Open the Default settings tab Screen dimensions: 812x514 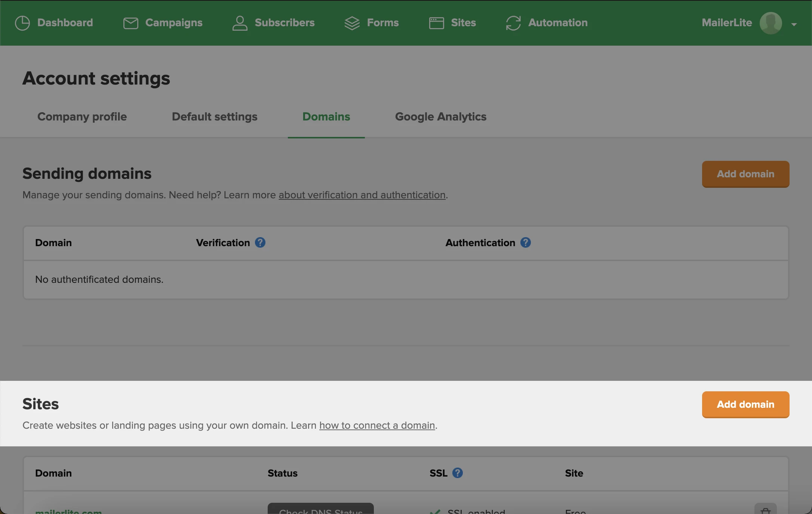(x=215, y=117)
